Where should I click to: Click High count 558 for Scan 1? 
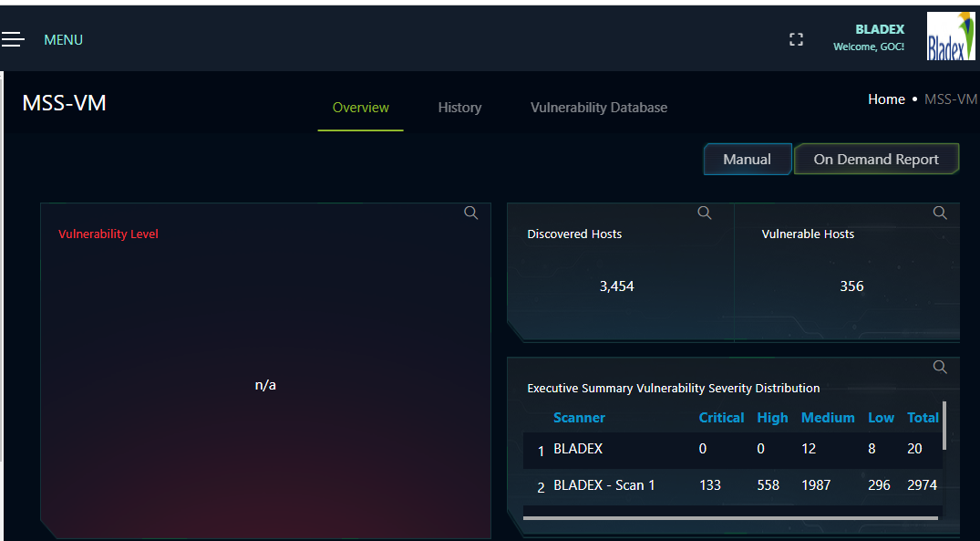pyautogui.click(x=769, y=485)
